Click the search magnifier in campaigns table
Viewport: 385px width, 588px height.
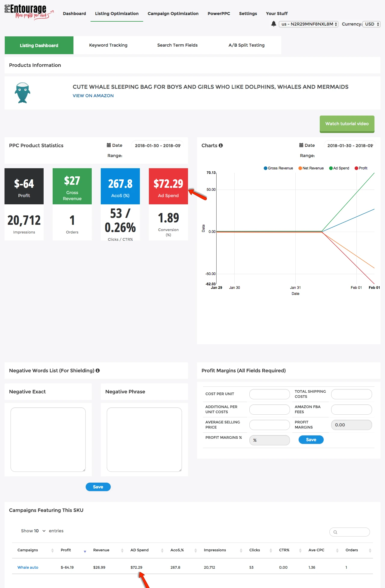point(335,532)
